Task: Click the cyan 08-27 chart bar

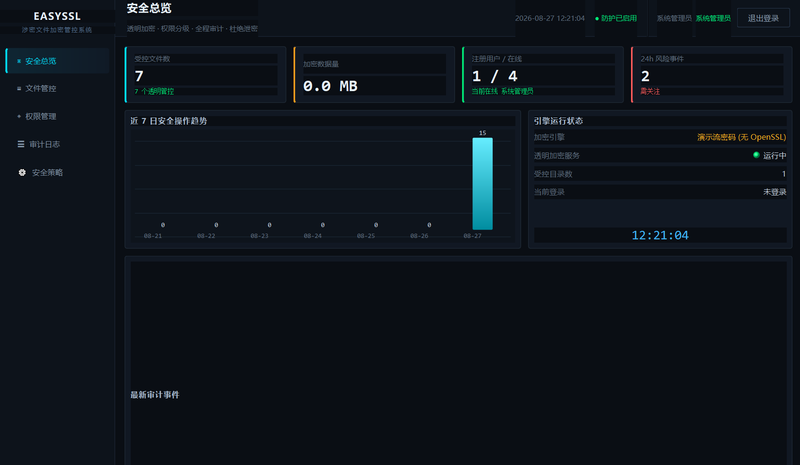Action: click(482, 184)
